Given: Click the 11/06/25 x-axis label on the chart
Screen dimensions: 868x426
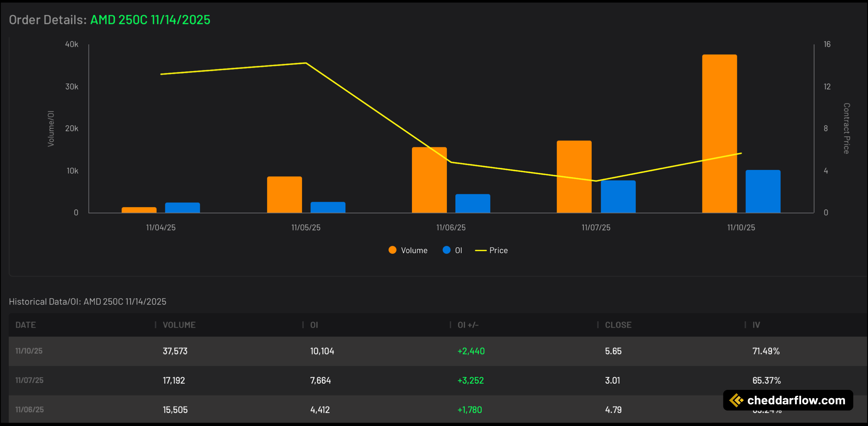Looking at the screenshot, I should click(x=451, y=227).
